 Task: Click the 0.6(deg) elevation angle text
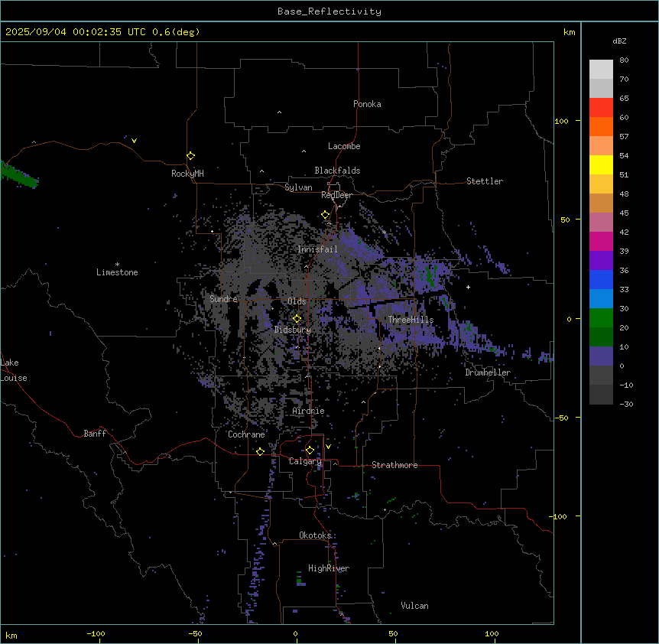tap(176, 32)
